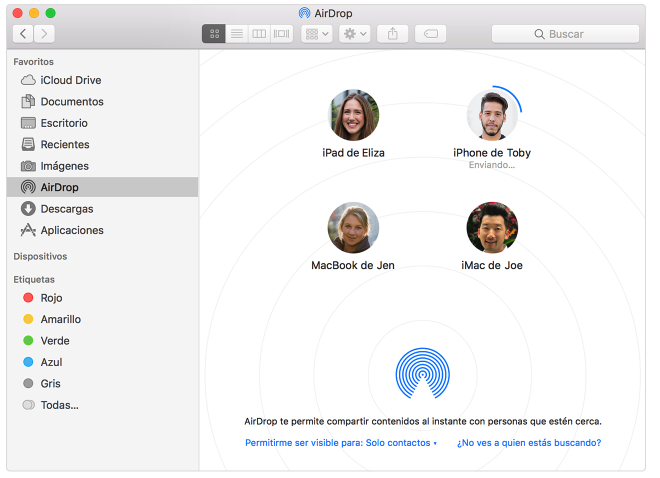Click the AirDrop window title icon
Viewport: 660px width, 478px height.
click(x=304, y=13)
